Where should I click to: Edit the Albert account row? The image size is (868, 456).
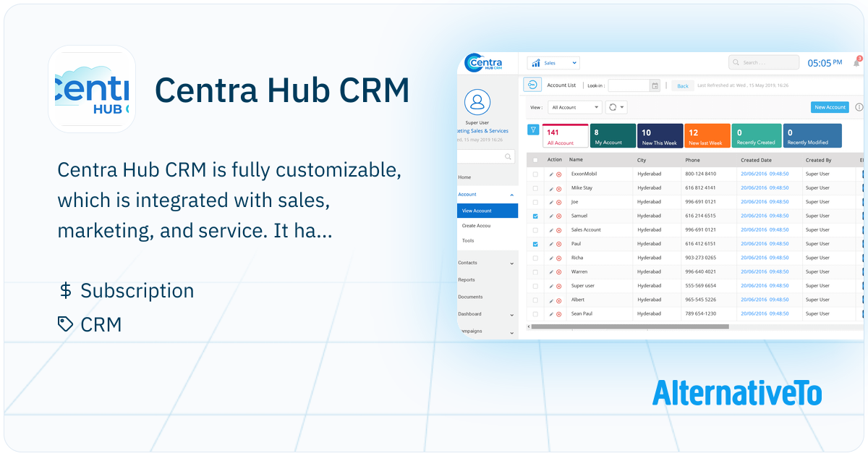551,300
